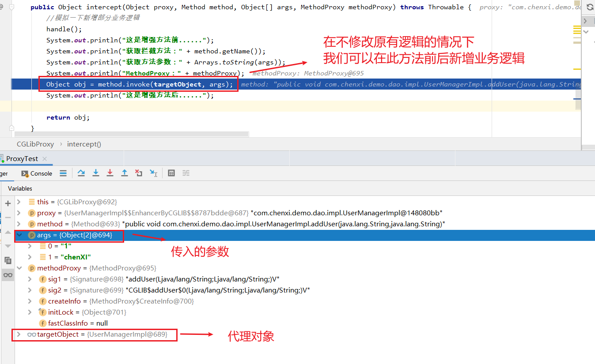Click the fold icon beside the intercept method signature
595x364 pixels.
(12, 7)
